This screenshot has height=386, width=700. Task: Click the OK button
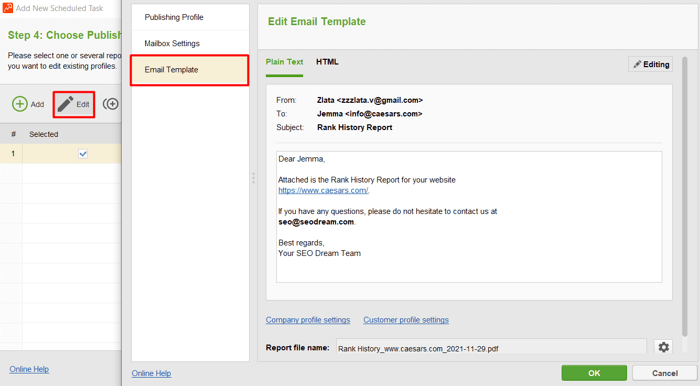pos(594,373)
